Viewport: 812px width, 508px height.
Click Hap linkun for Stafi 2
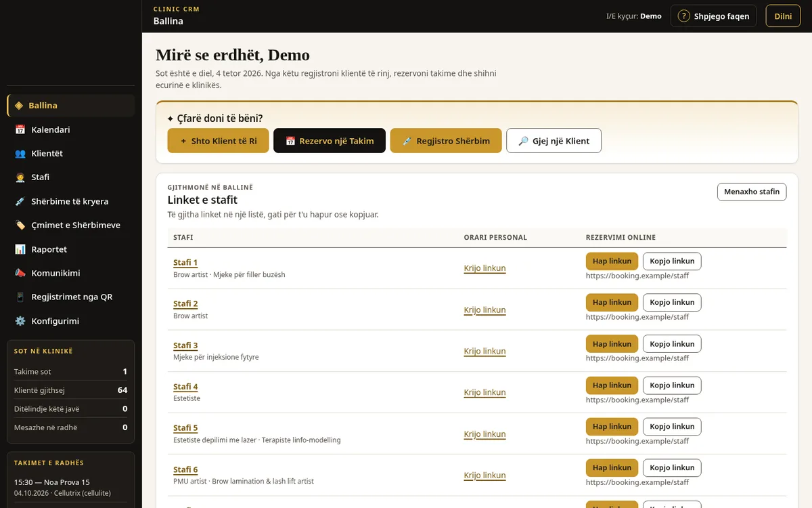click(x=612, y=303)
